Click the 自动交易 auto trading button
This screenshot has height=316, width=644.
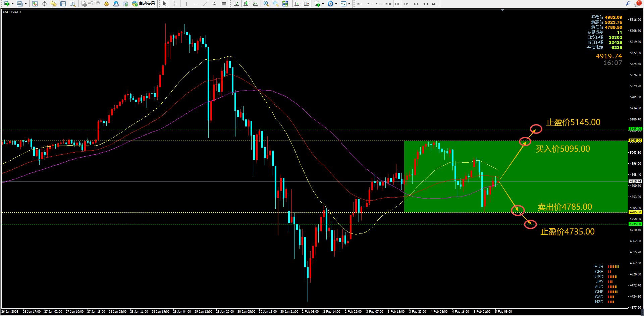coord(144,4)
